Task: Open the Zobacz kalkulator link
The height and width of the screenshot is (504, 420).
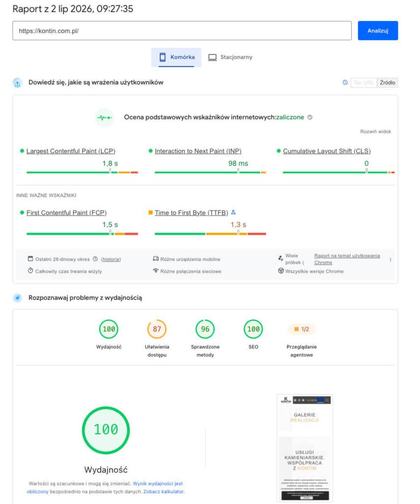Action: click(x=164, y=492)
